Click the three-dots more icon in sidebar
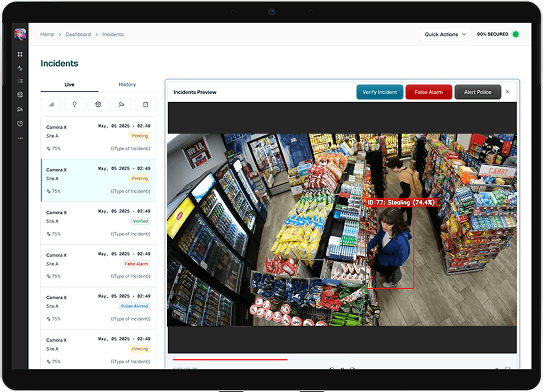 pos(20,138)
